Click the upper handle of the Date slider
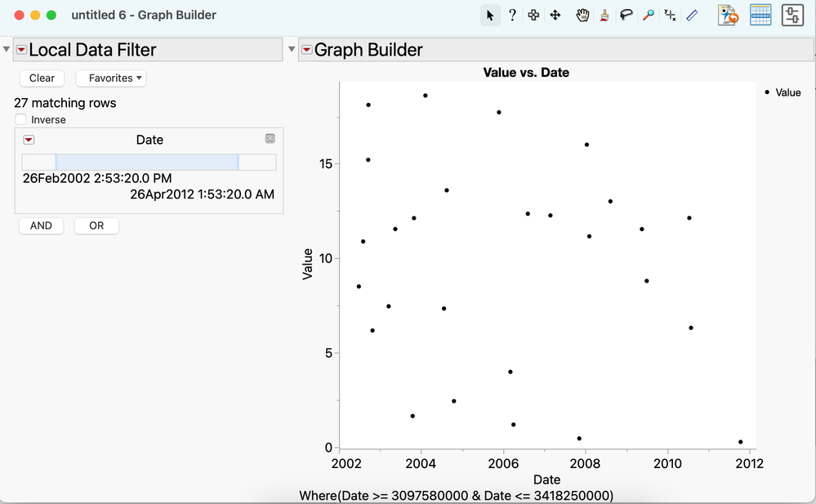The width and height of the screenshot is (816, 504). pyautogui.click(x=239, y=162)
